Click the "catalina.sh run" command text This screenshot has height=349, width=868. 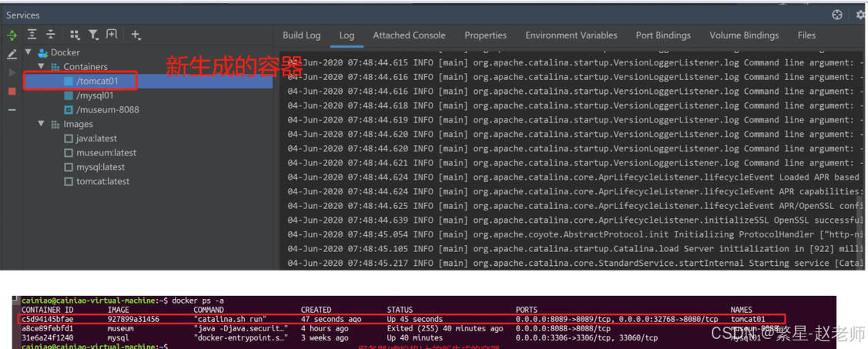pyautogui.click(x=230, y=319)
